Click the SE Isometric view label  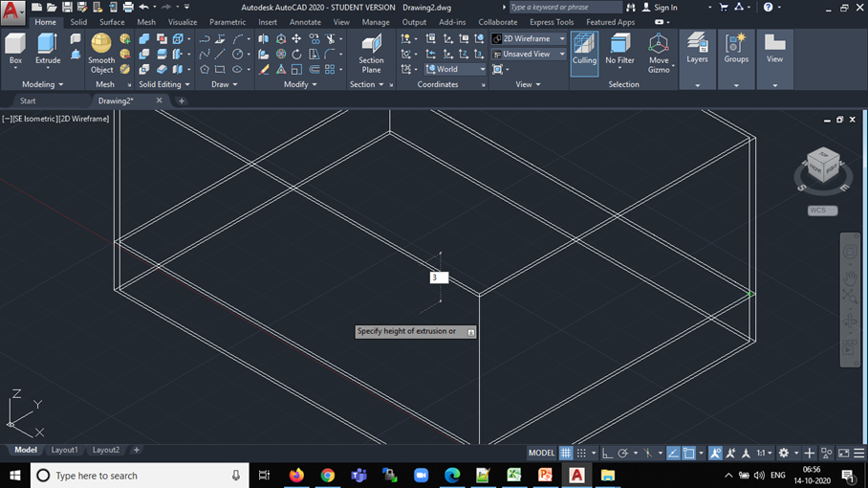click(x=33, y=119)
